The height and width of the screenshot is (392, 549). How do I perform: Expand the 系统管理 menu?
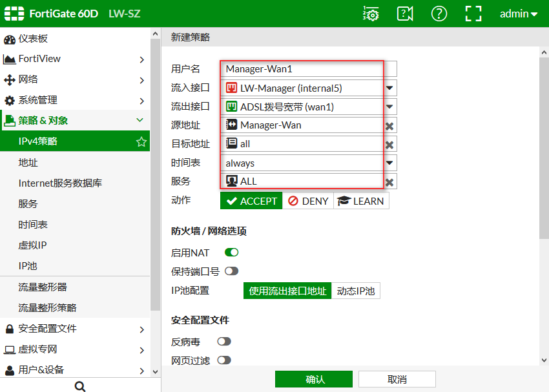142,101
